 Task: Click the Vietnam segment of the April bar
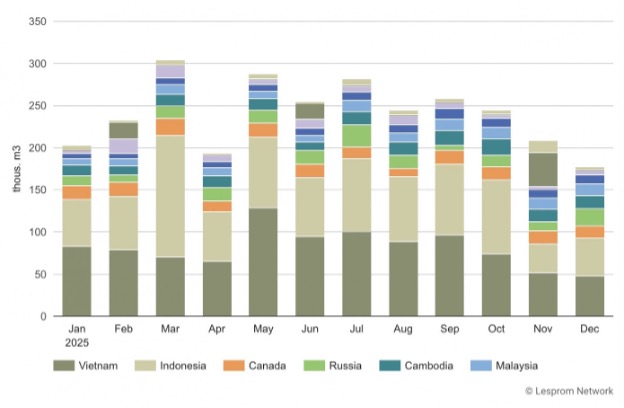[216, 289]
